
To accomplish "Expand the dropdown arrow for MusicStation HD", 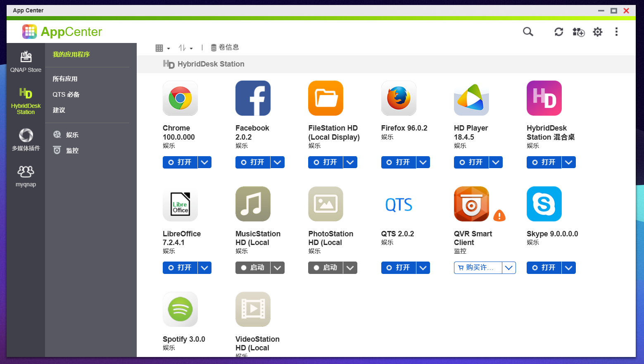I will (277, 268).
